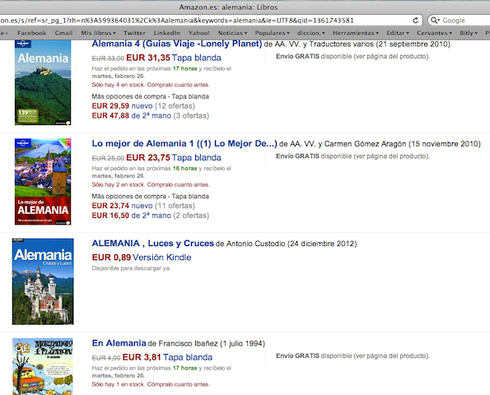This screenshot has height=395, width=490.
Task: Click 'Disponible para descargar ya' text
Action: coord(131,268)
